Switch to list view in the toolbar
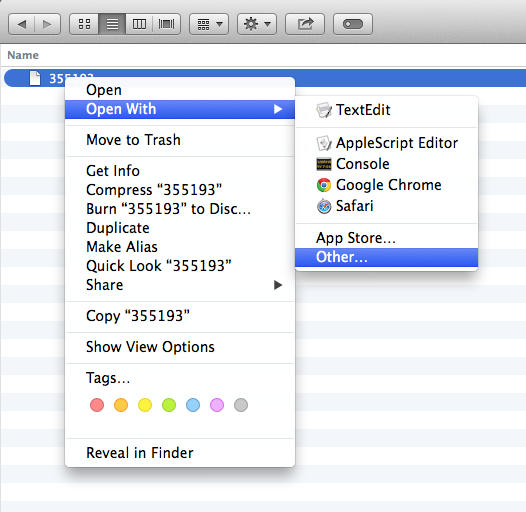 tap(112, 24)
